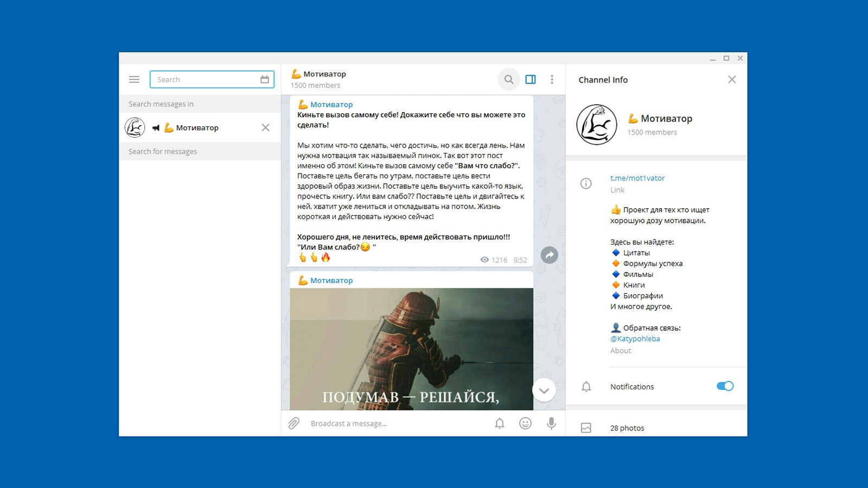Toggle the chat info column icon

tap(531, 79)
